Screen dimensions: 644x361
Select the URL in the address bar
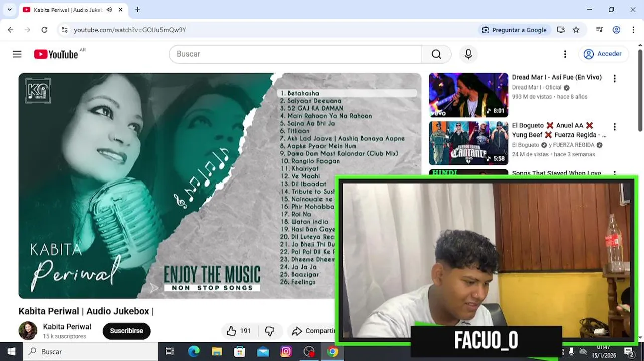pyautogui.click(x=130, y=30)
